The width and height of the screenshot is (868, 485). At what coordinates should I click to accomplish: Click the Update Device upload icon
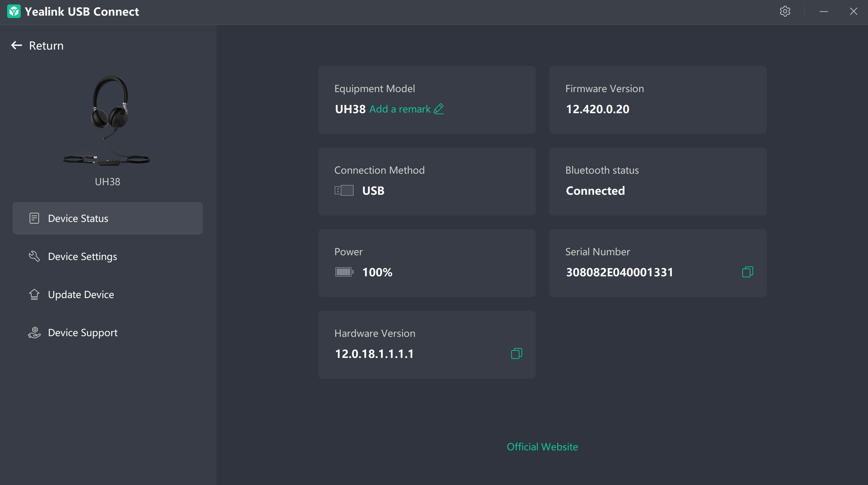point(34,294)
